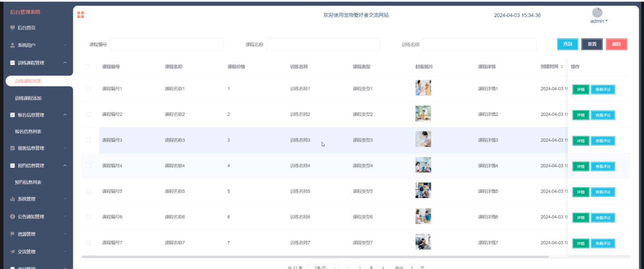Image resolution: width=644 pixels, height=269 pixels.
Task: Select 训练课程添加 in the sidebar
Action: click(x=28, y=98)
